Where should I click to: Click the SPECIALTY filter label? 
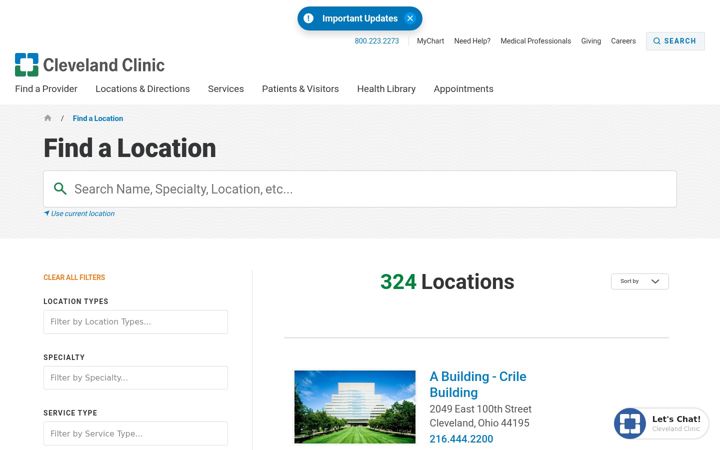coord(64,357)
